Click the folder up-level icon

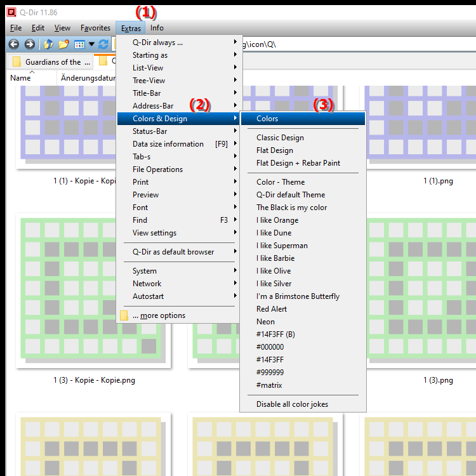pos(48,44)
